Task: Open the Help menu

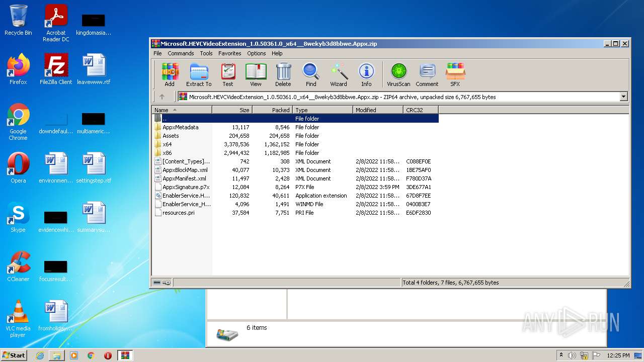Action: click(x=277, y=53)
